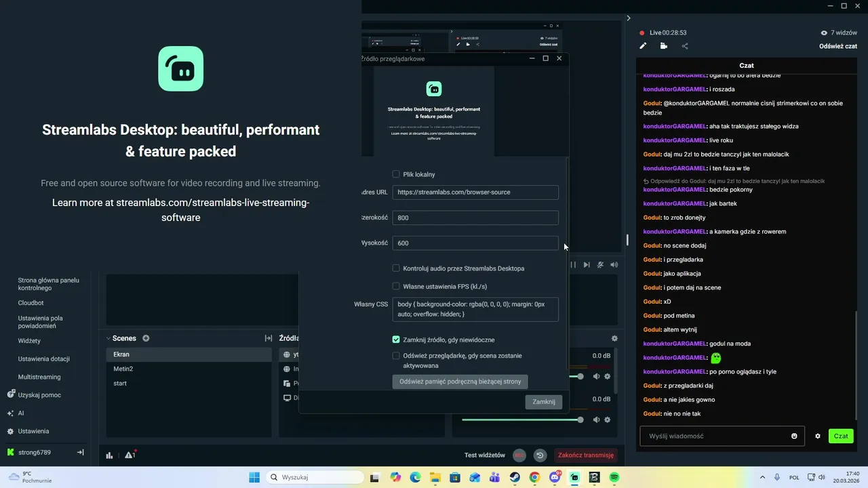Uncheck Zamknij źródło, gdy niewidoczne
This screenshot has width=868, height=488.
click(396, 340)
